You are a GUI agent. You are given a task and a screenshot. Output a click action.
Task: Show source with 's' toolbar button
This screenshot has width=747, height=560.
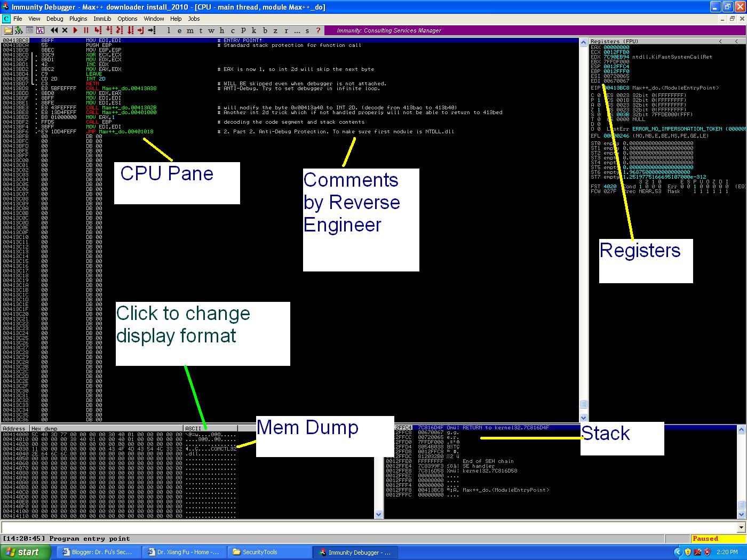[307, 30]
